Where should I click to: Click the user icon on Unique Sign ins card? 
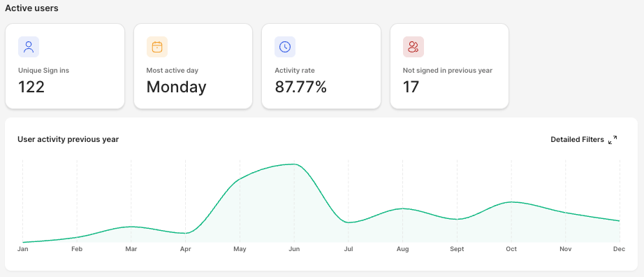[29, 47]
